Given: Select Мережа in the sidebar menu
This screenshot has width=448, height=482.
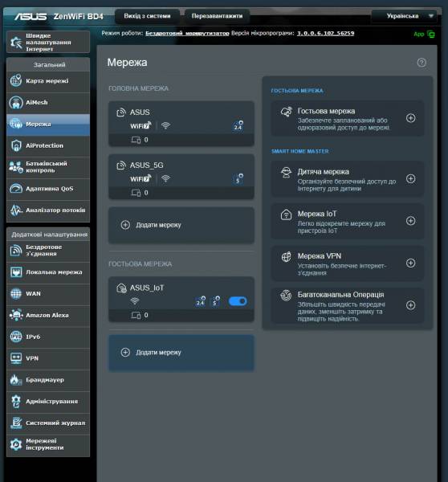Looking at the screenshot, I should 48,125.
